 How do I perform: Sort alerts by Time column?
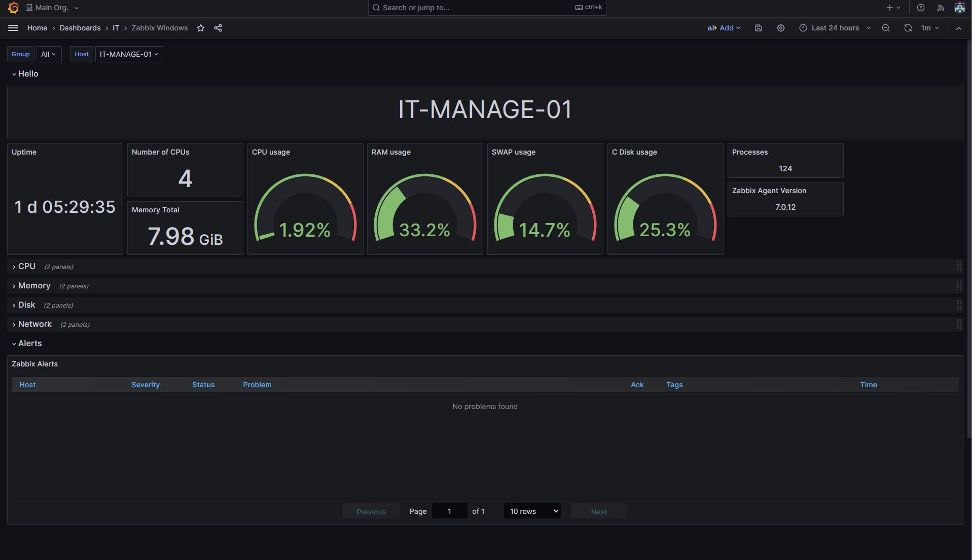[869, 385]
